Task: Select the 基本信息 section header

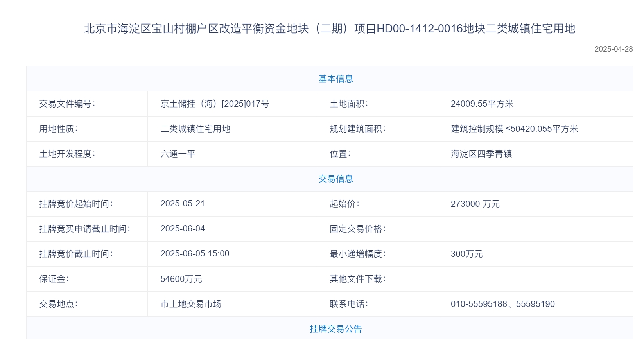Action: [336, 79]
